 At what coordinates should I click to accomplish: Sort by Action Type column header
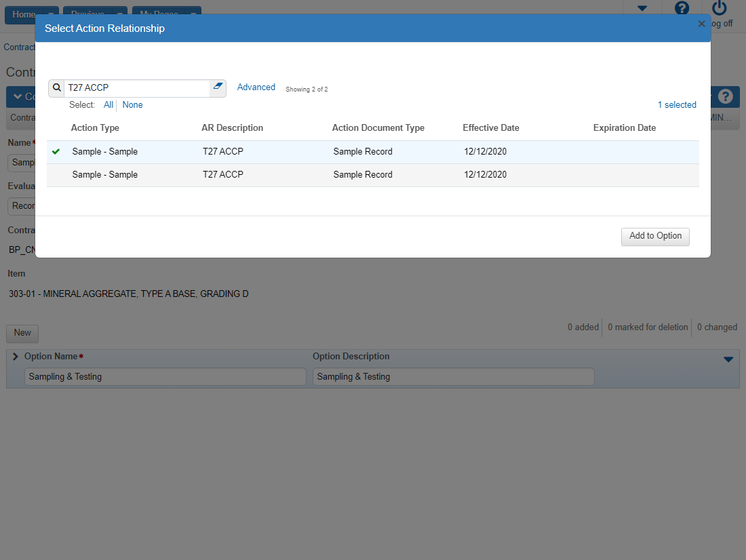pos(95,128)
